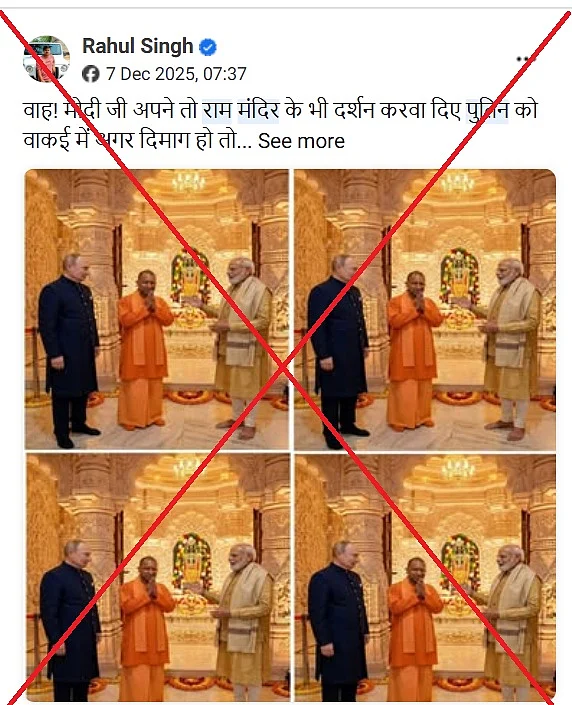Click the Rahul Singh profile name

pyautogui.click(x=138, y=46)
